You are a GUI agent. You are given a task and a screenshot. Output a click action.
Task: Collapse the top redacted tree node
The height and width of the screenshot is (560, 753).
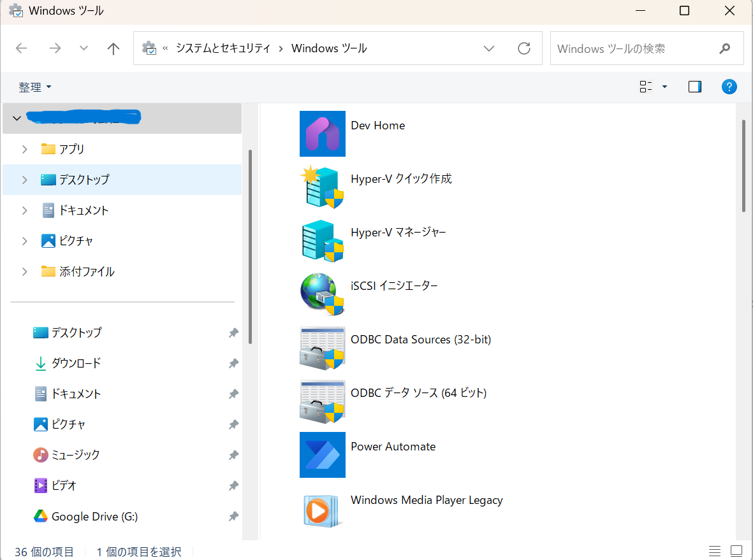tap(17, 118)
